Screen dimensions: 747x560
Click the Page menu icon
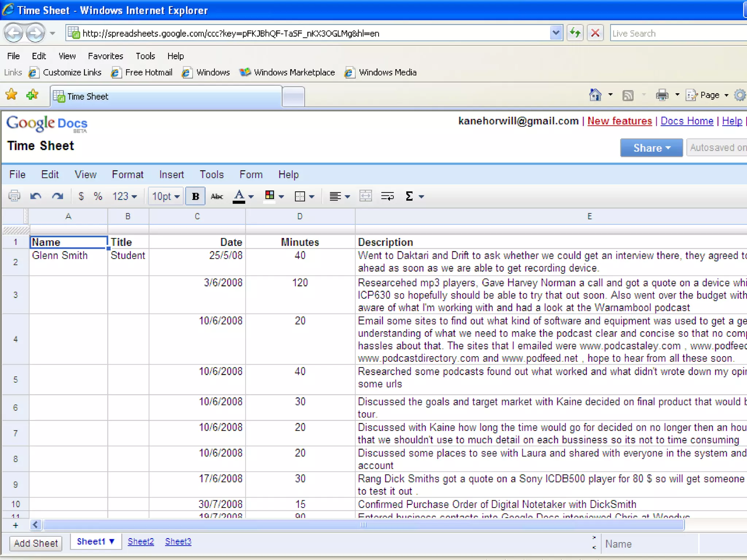692,96
